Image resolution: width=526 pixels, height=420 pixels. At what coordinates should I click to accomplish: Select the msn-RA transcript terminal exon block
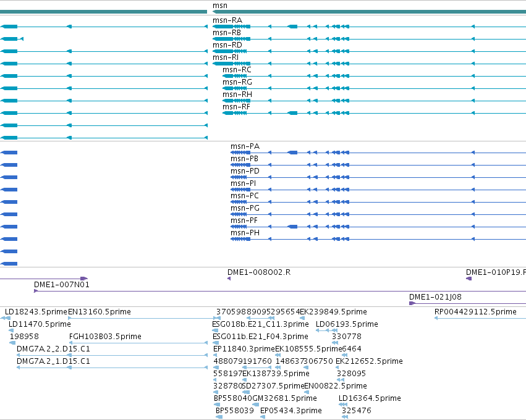click(223, 27)
